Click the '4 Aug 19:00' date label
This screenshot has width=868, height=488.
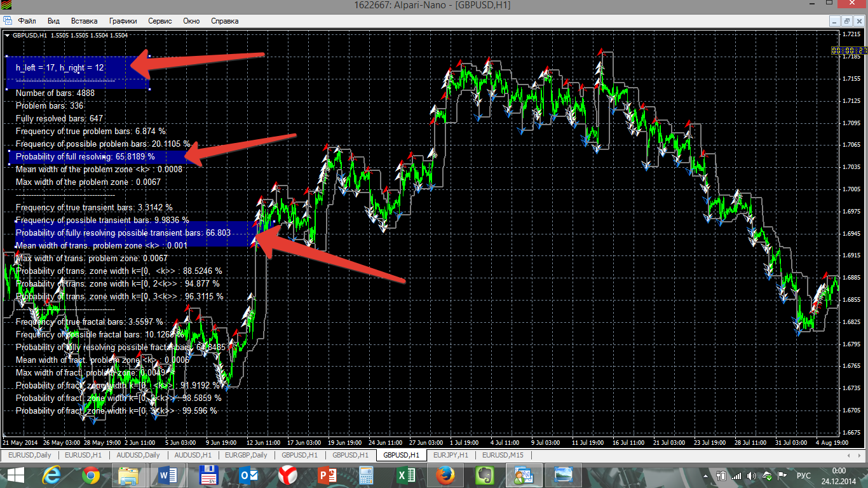[x=831, y=442]
